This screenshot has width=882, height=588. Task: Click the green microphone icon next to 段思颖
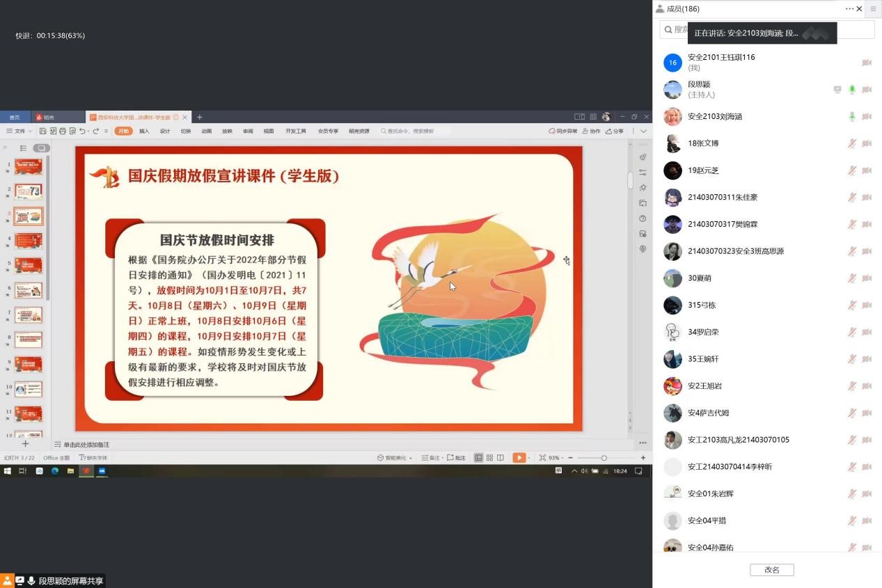click(852, 90)
